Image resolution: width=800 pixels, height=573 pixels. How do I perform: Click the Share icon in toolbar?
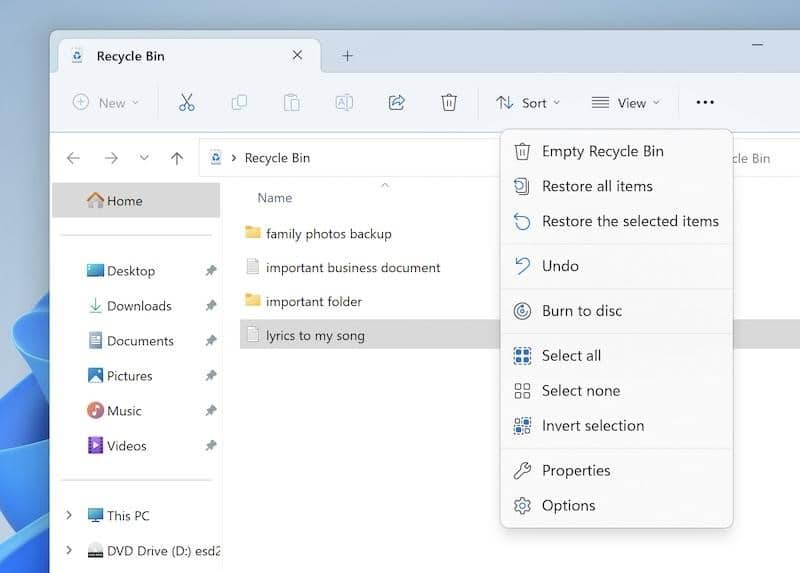pos(396,103)
